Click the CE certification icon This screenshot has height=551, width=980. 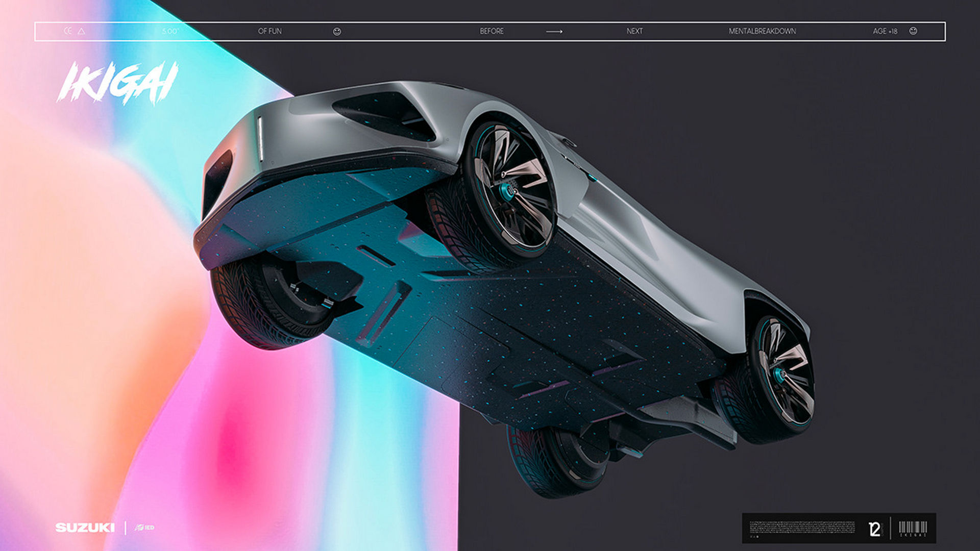(x=68, y=31)
